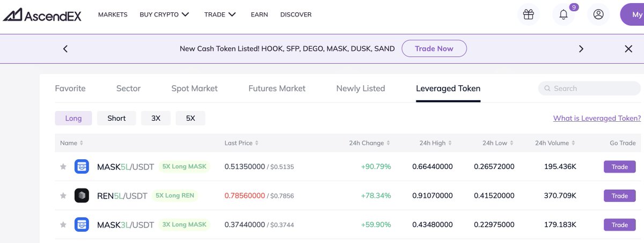Filter by 3X leverage
Image resolution: width=644 pixels, height=243 pixels.
(156, 118)
